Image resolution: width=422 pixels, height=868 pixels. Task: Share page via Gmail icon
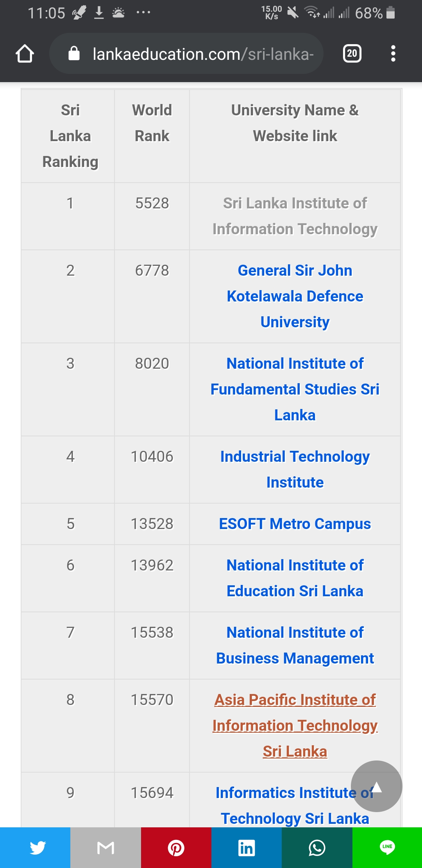pyautogui.click(x=105, y=848)
